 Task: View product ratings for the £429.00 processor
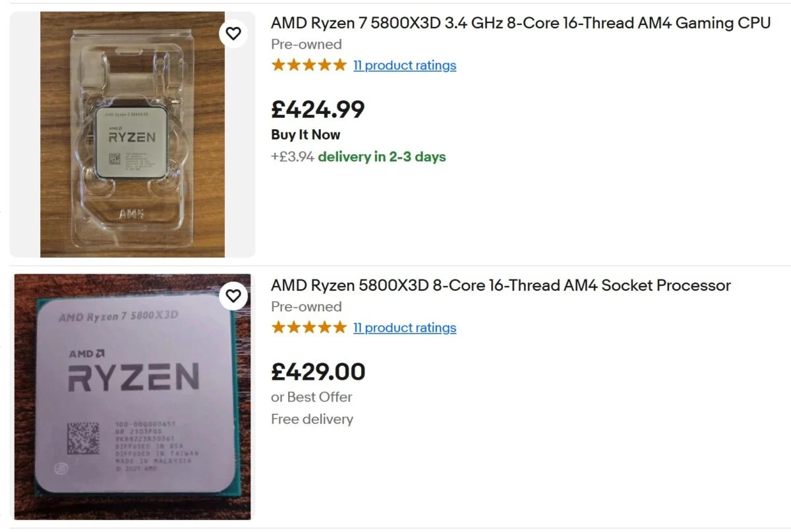coord(405,328)
